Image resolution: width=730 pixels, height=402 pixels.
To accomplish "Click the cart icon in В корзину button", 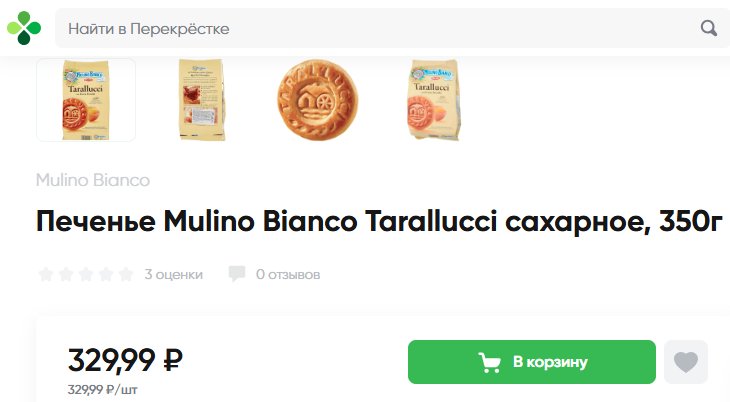I will tap(489, 362).
